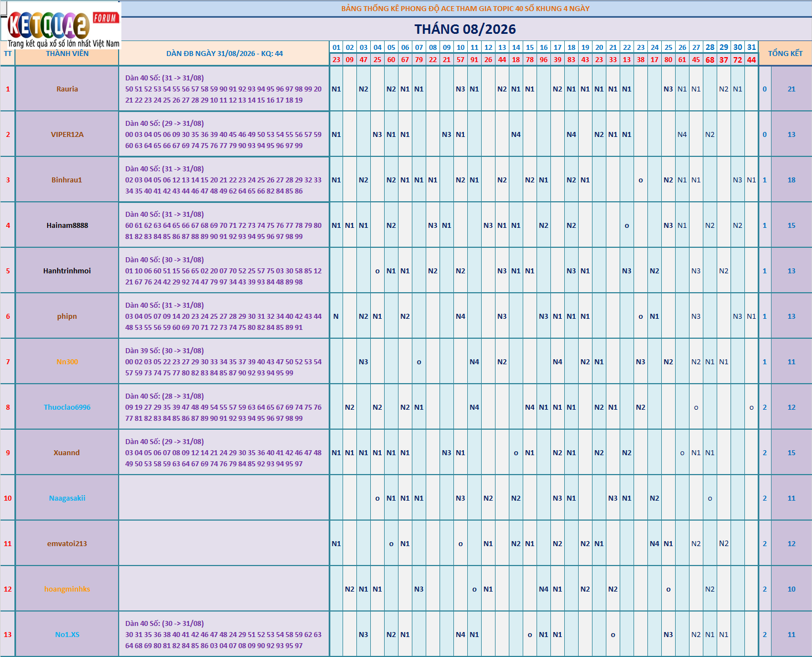
Task: Select the 'TT' column header
Action: pyautogui.click(x=8, y=54)
